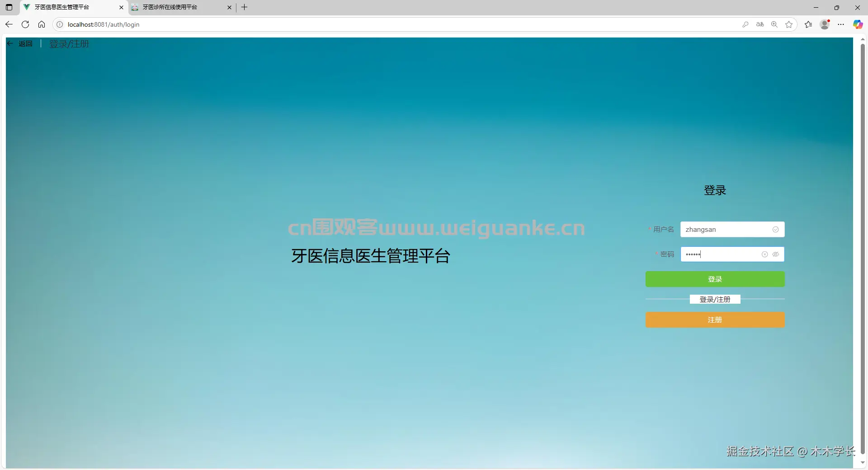Image resolution: width=868 pixels, height=470 pixels.
Task: Switch to the 牙医诊所在线使用平台 tab
Action: pyautogui.click(x=176, y=7)
